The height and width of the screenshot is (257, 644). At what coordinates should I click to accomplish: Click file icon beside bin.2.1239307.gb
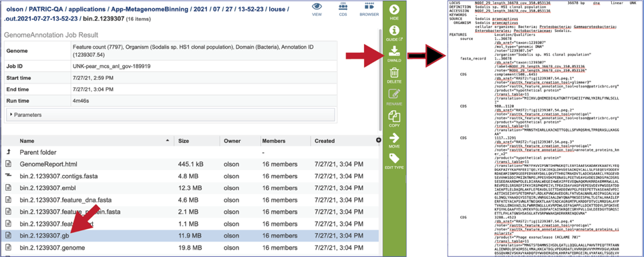(8, 236)
